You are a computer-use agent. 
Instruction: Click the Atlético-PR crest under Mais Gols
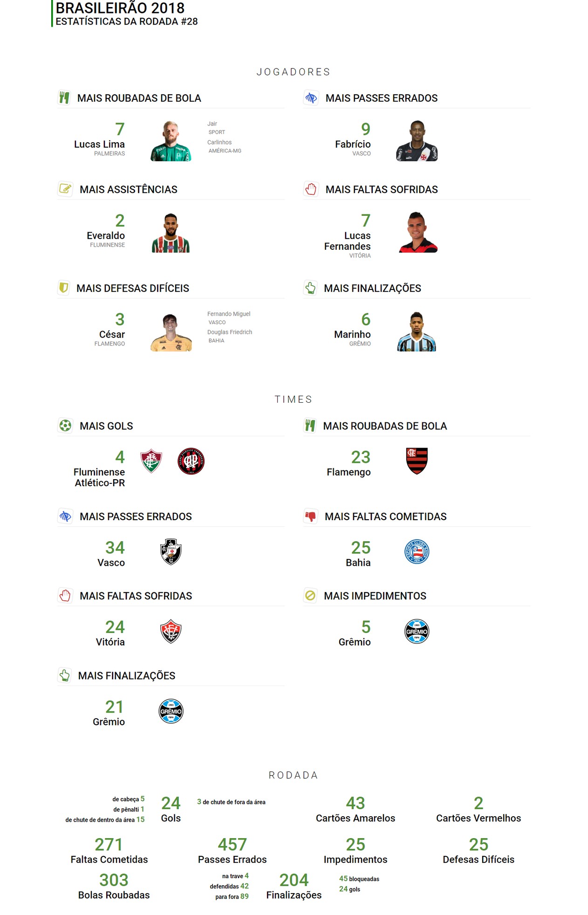pos(191,461)
